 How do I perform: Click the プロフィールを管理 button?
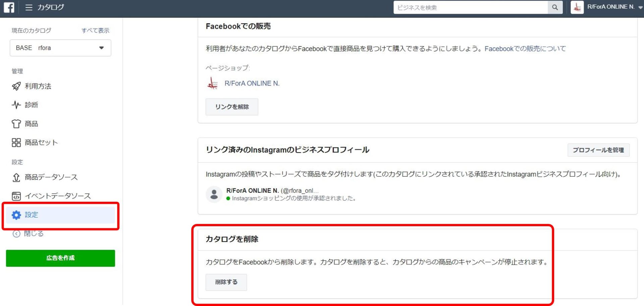[x=598, y=150]
